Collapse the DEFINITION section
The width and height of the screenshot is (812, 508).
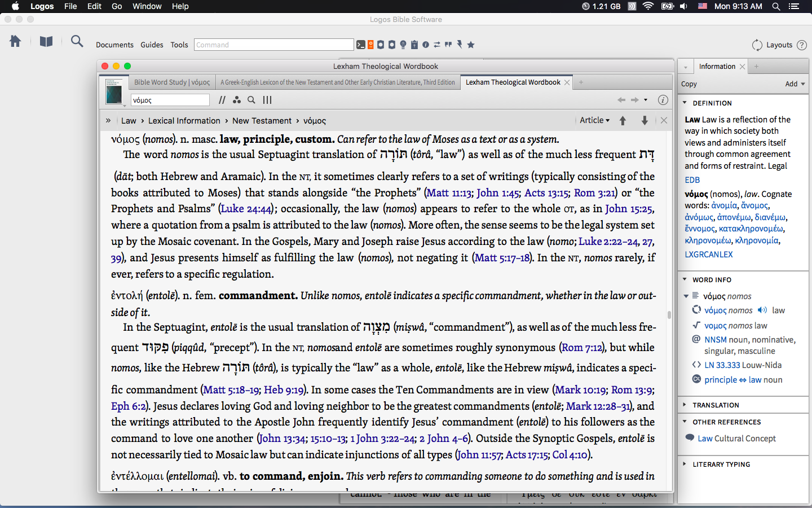point(685,103)
